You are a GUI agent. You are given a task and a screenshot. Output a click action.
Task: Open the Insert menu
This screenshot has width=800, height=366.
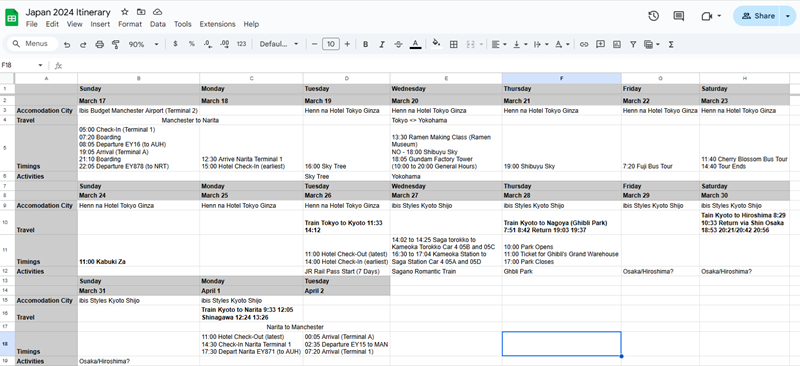point(101,24)
